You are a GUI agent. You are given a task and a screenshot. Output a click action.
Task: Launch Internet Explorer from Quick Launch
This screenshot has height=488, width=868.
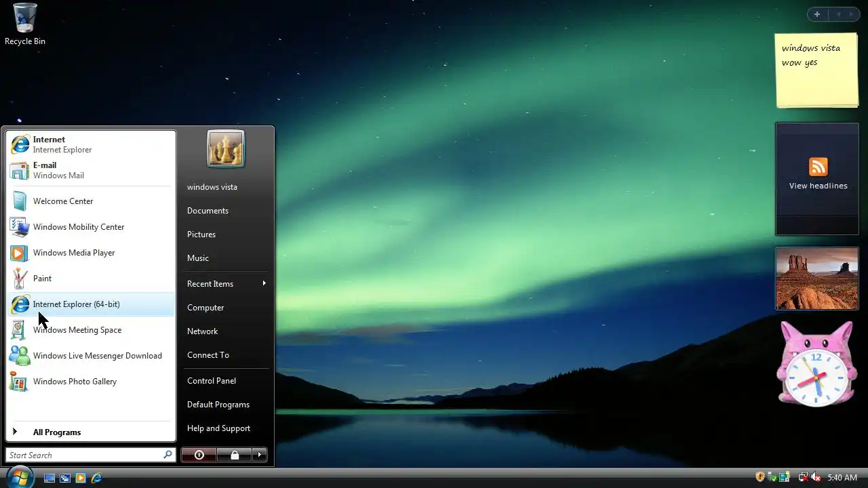(x=96, y=478)
